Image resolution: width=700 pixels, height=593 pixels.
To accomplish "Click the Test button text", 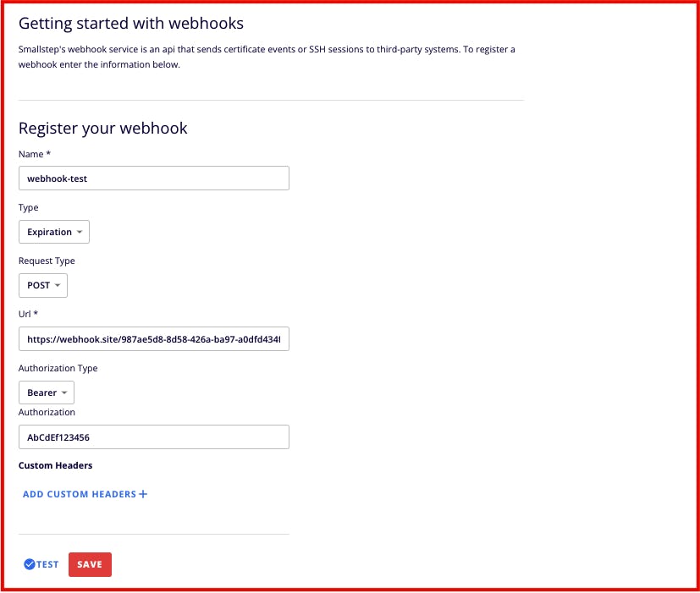I will point(47,564).
